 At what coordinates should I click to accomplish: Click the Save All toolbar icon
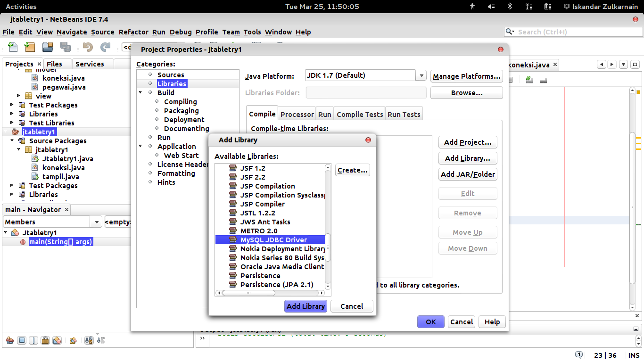(65, 47)
